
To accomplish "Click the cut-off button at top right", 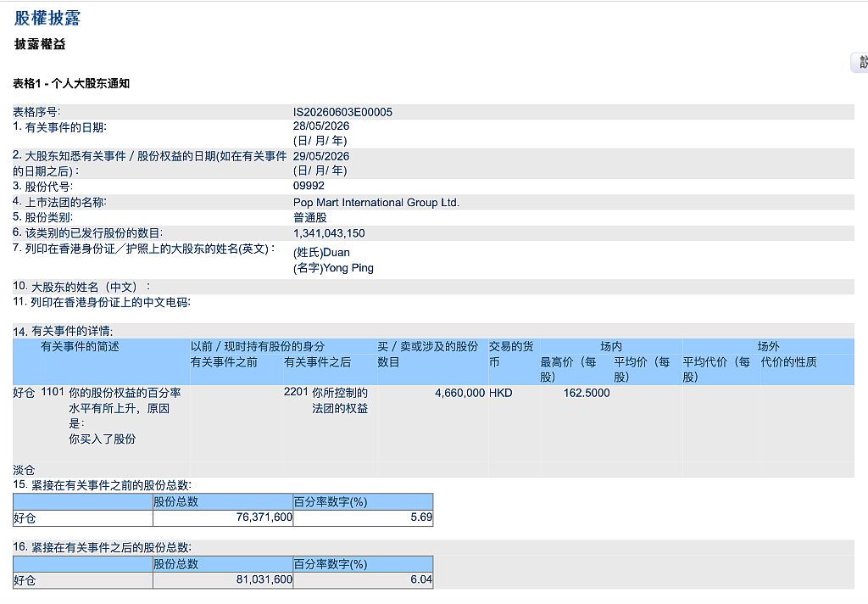I will pos(860,62).
